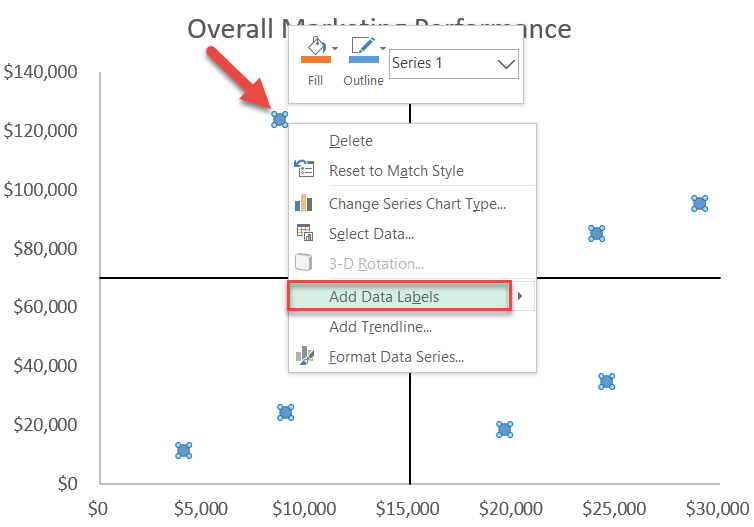Click the Reset to Match Style icon
The image size is (754, 527).
[x=304, y=169]
